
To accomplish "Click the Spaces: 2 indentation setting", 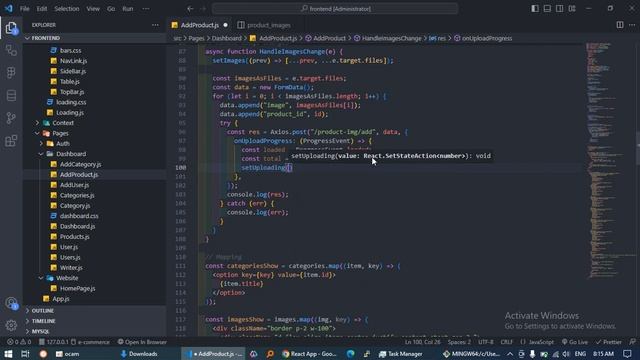I will [x=459, y=342].
